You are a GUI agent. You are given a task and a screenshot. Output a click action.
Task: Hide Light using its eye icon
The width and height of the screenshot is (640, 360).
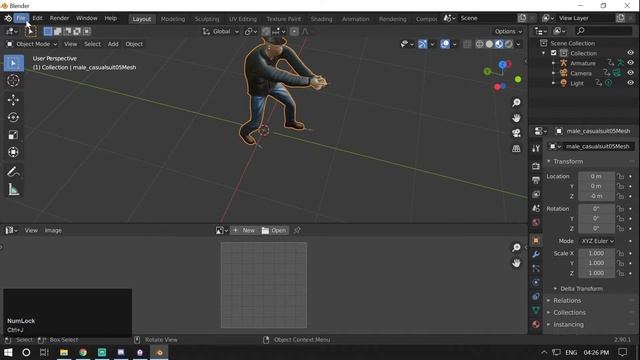[630, 83]
